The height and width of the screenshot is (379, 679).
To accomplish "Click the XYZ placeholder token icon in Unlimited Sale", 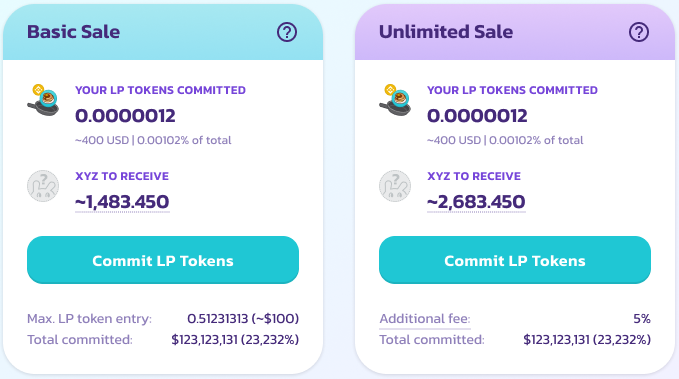I will click(395, 186).
